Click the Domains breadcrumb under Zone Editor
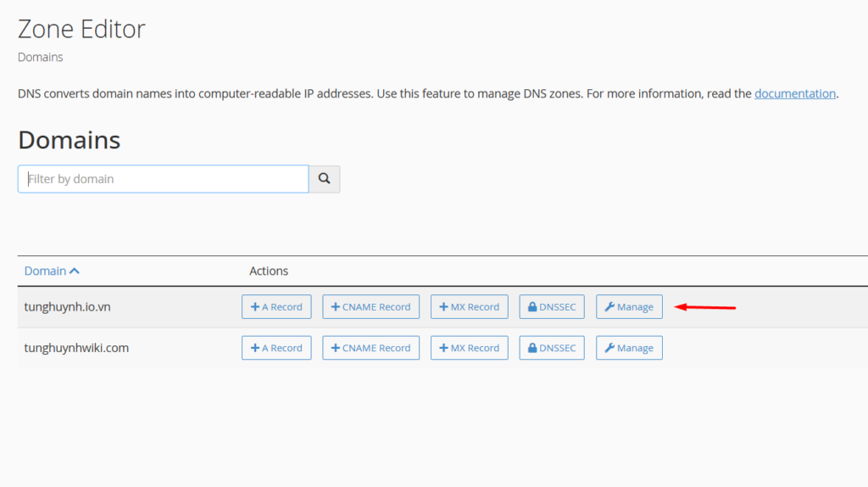868x487 pixels. (x=40, y=58)
